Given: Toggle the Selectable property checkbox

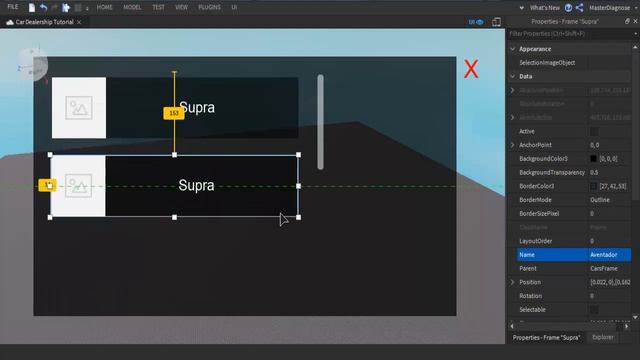Looking at the screenshot, I should [x=594, y=310].
